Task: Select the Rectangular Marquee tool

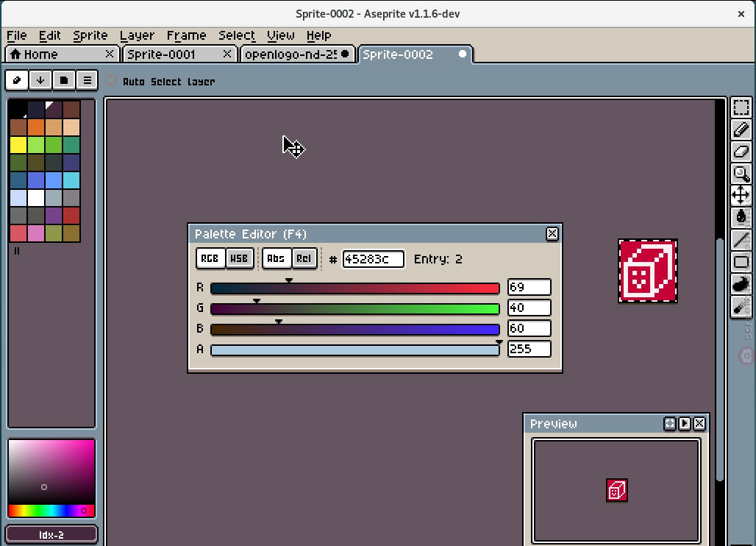Action: (x=741, y=107)
